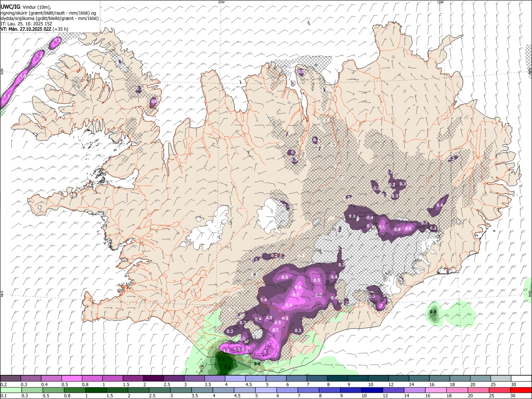Pick the bright red rain swatch after 30

coord(521,390)
